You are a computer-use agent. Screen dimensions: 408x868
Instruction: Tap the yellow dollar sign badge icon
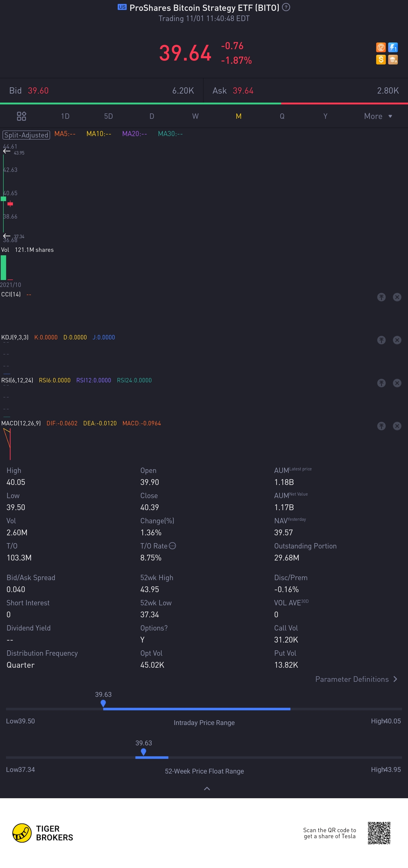(x=381, y=60)
